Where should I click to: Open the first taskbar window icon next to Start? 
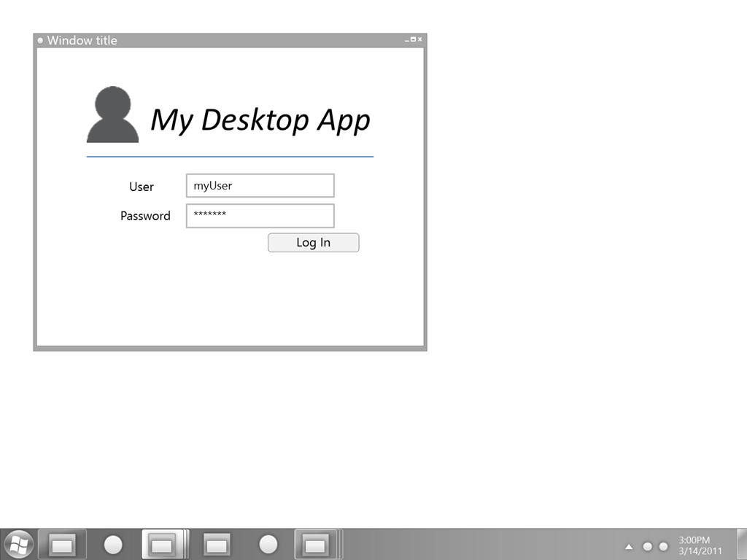62,545
